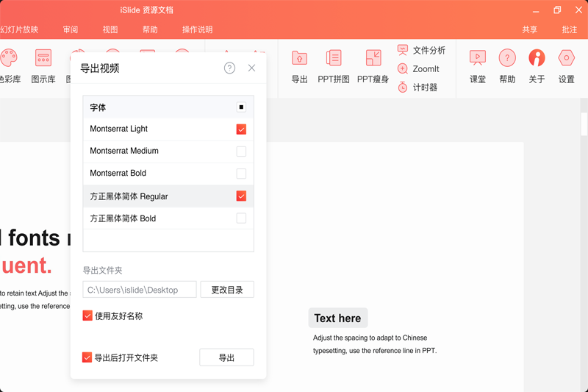Open the 审阅 review menu tab
588x392 pixels.
[x=71, y=30]
